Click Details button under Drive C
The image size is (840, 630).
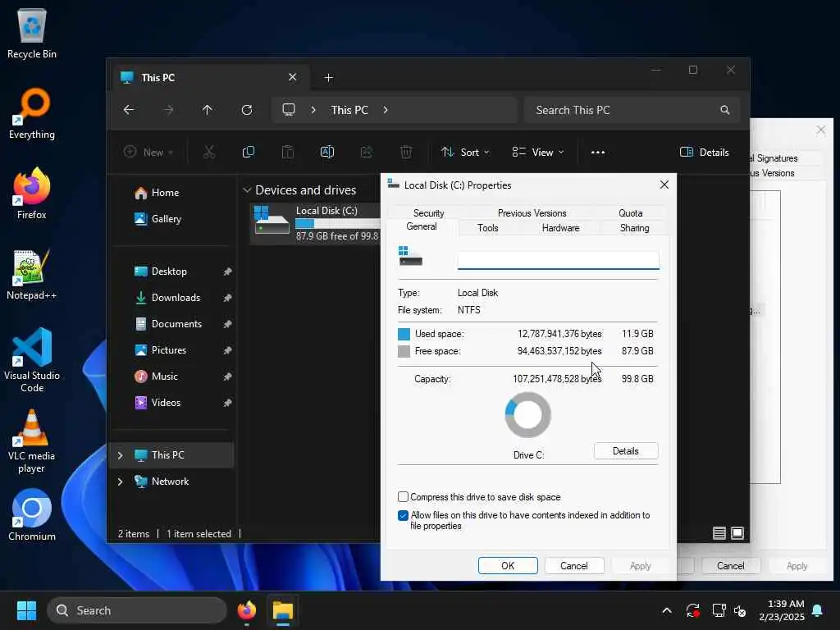click(626, 451)
